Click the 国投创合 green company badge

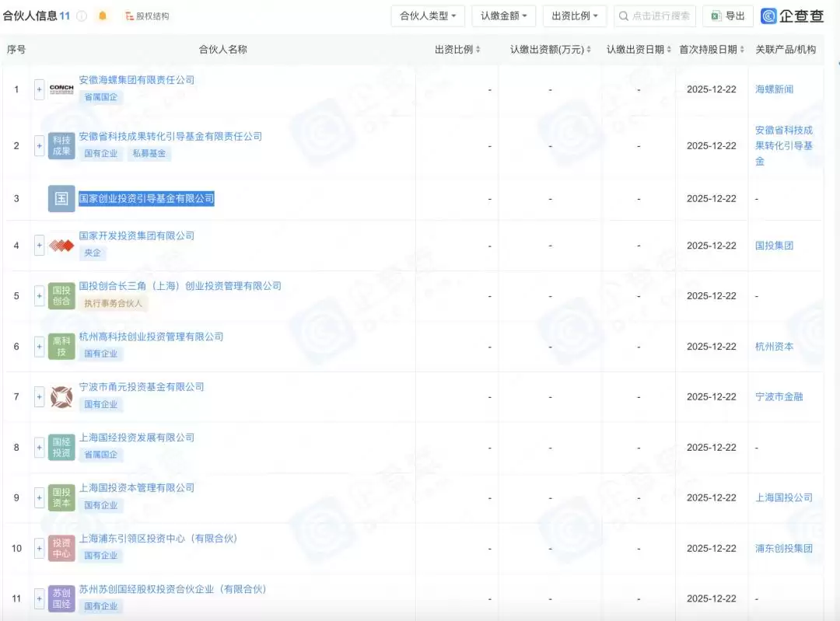pyautogui.click(x=61, y=296)
